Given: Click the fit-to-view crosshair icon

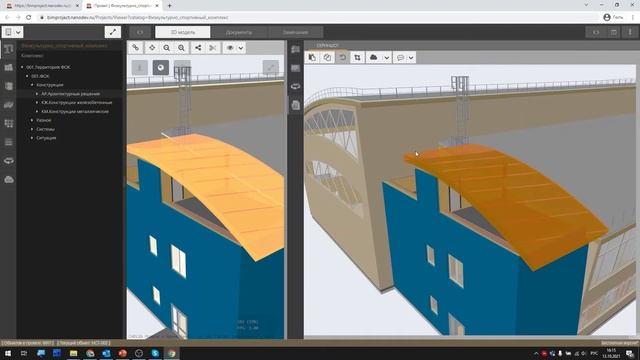Looking at the screenshot, I should click(x=152, y=48).
